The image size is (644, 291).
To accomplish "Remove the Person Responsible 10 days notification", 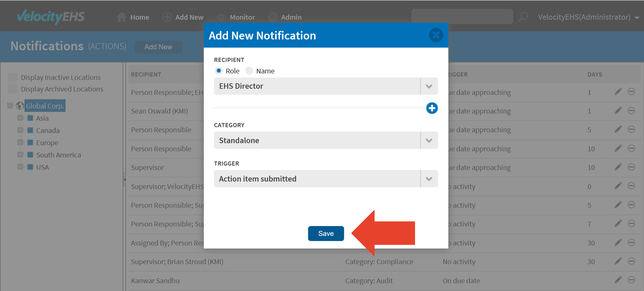I will 631,148.
